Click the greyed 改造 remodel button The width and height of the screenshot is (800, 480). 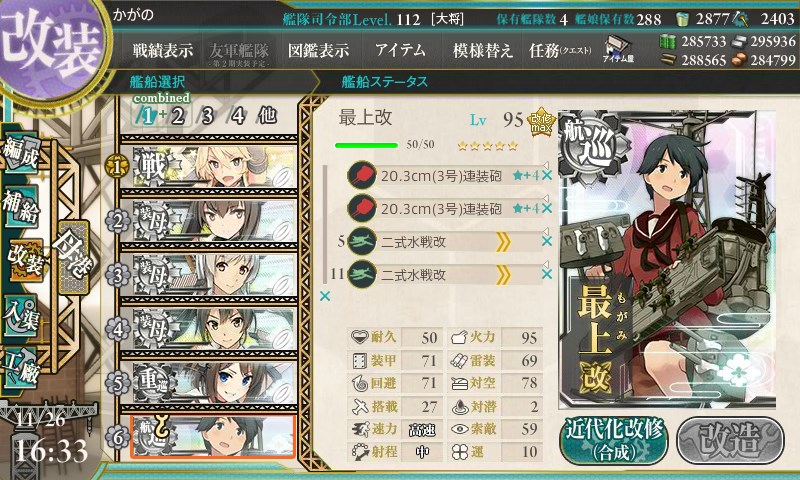pyautogui.click(x=730, y=440)
